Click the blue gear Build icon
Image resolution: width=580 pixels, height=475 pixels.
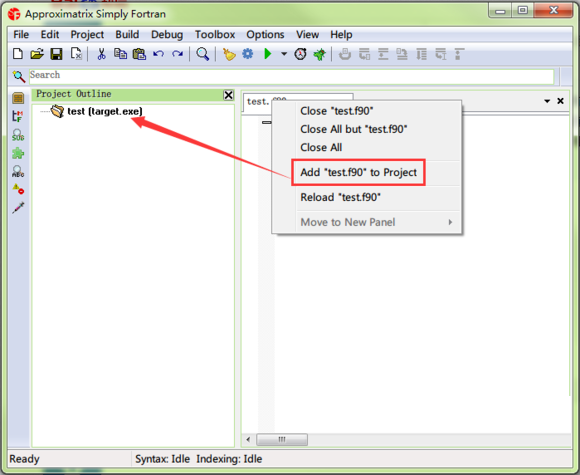pos(247,54)
